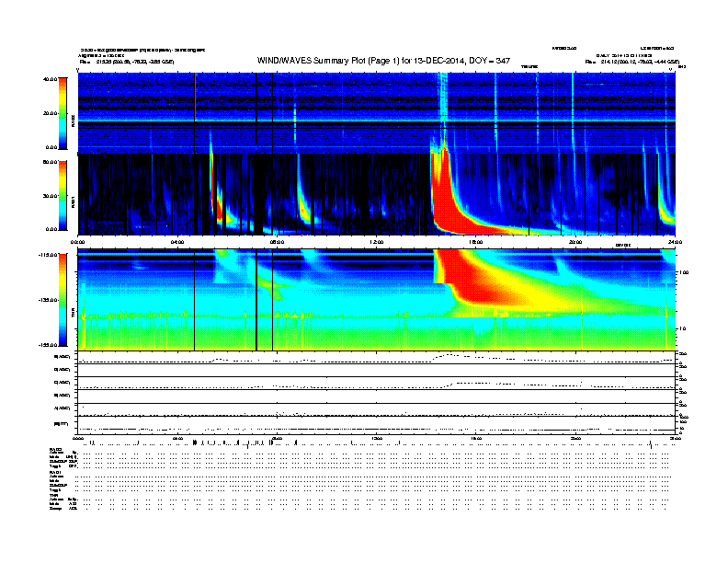Click the 10 frequency tick right of TNR panel
This screenshot has height=563, width=728.
[x=682, y=328]
